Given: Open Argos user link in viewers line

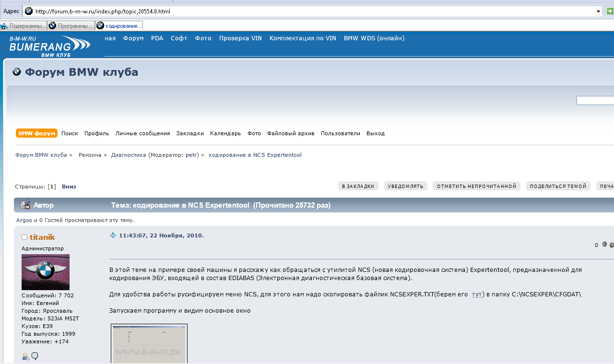Looking at the screenshot, I should tap(24, 220).
